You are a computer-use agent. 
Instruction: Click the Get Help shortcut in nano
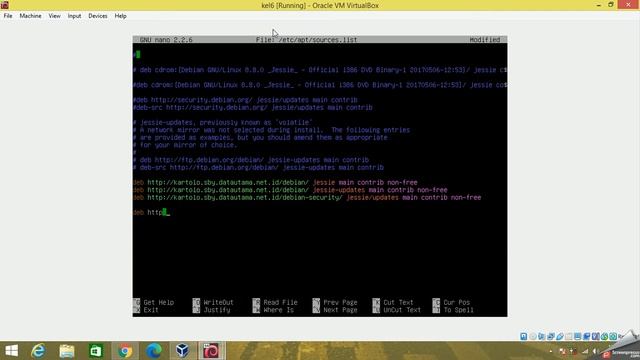[153, 302]
